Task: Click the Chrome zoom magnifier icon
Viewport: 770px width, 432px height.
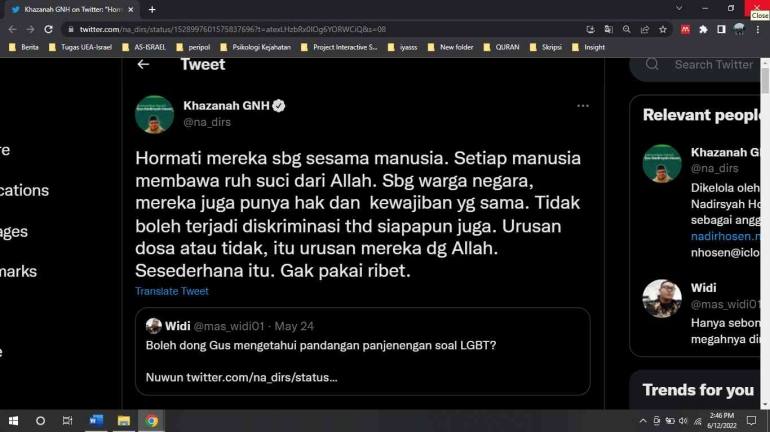Action: pyautogui.click(x=626, y=29)
